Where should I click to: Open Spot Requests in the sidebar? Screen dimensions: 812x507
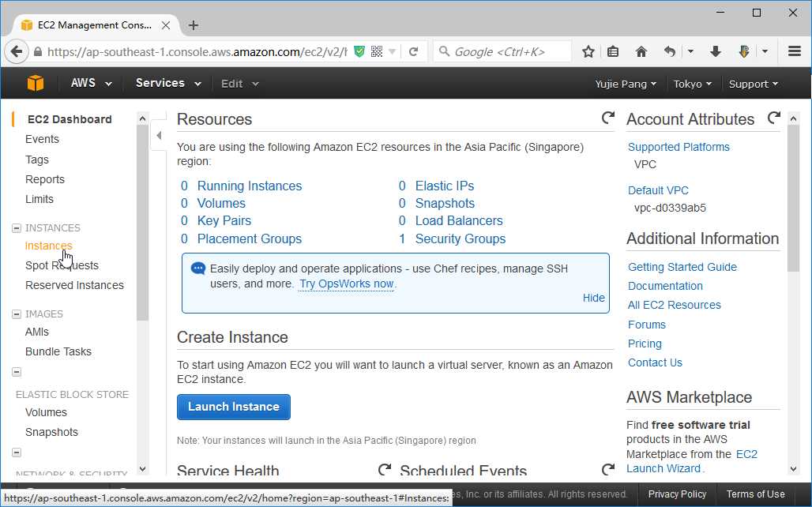[x=62, y=265]
